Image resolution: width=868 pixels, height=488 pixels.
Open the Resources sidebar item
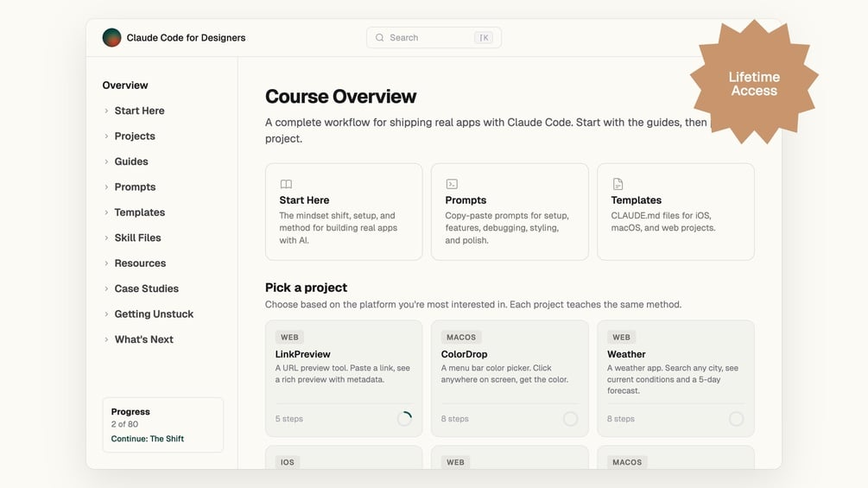pyautogui.click(x=140, y=263)
